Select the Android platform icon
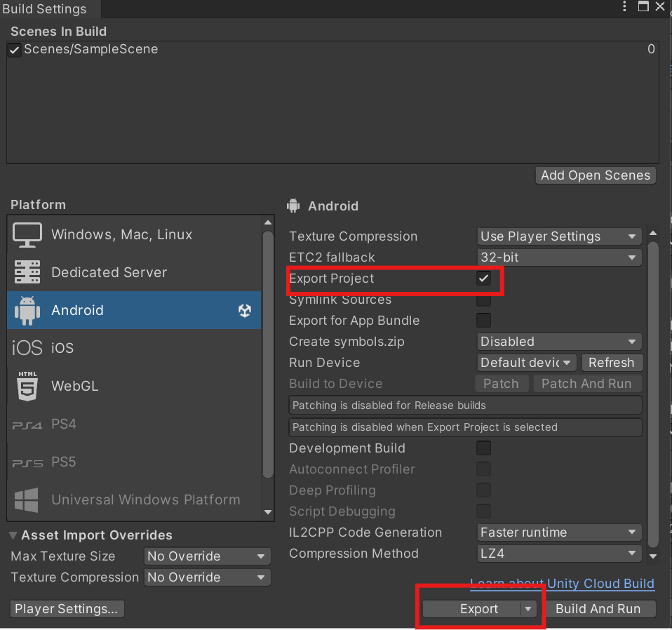The height and width of the screenshot is (630, 672). pyautogui.click(x=27, y=310)
